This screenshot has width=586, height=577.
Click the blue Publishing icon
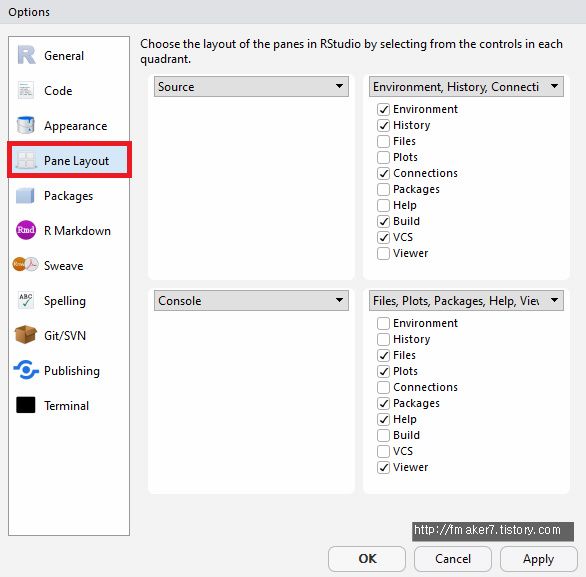click(x=26, y=370)
